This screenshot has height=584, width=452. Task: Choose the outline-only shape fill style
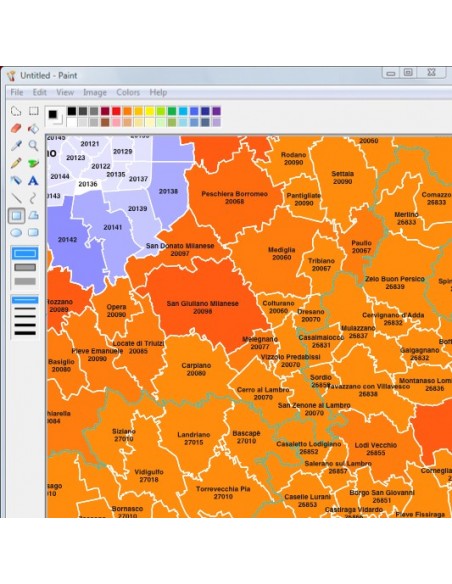pos(25,254)
